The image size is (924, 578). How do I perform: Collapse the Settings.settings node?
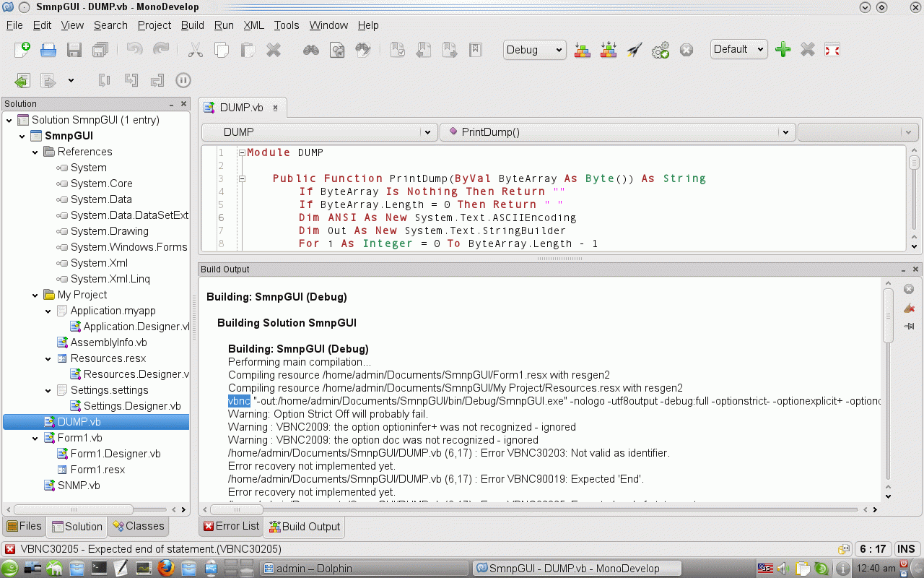tap(48, 390)
